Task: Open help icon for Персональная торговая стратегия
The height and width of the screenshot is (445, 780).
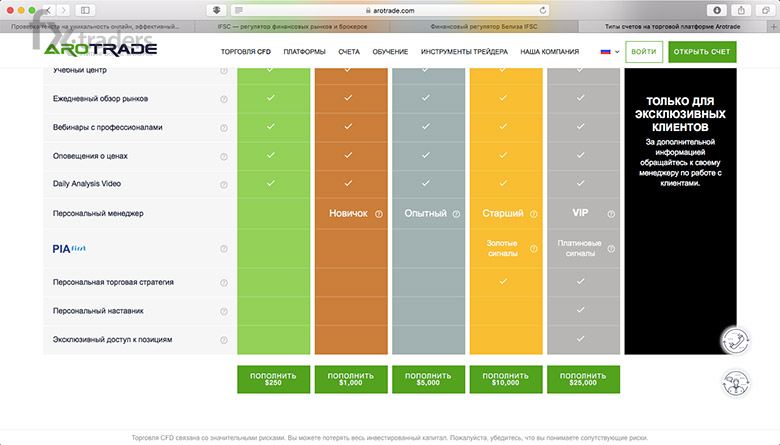Action: tap(224, 282)
